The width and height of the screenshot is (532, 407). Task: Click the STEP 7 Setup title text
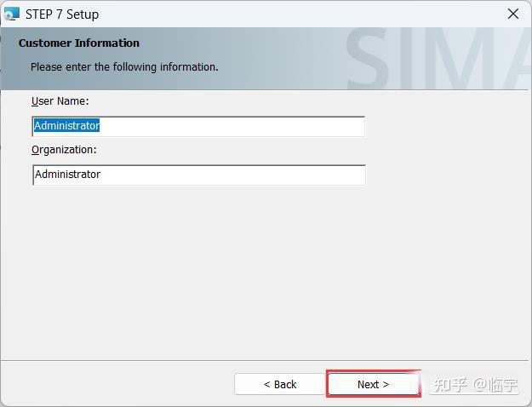(x=62, y=14)
